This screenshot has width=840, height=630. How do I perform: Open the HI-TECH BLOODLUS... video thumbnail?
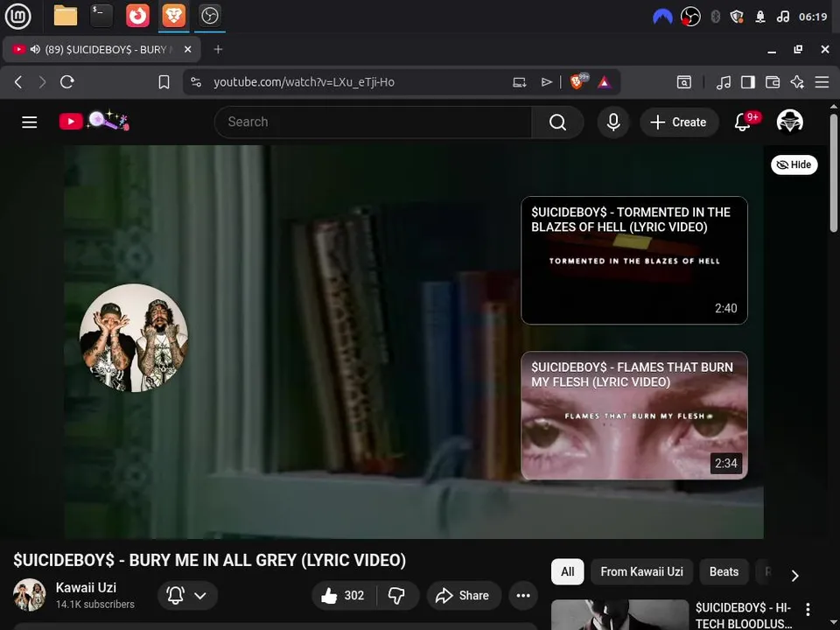[619, 614]
